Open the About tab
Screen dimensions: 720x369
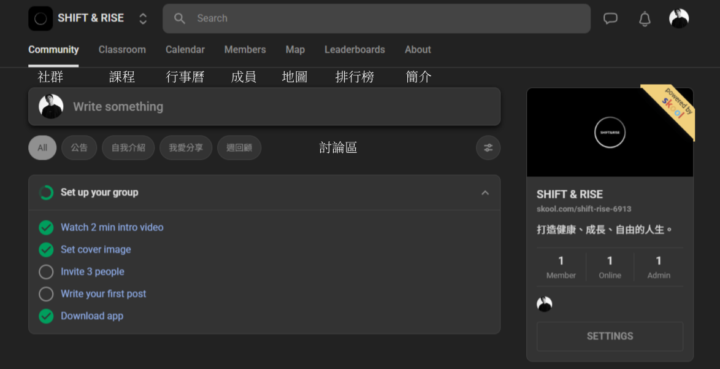tap(418, 50)
